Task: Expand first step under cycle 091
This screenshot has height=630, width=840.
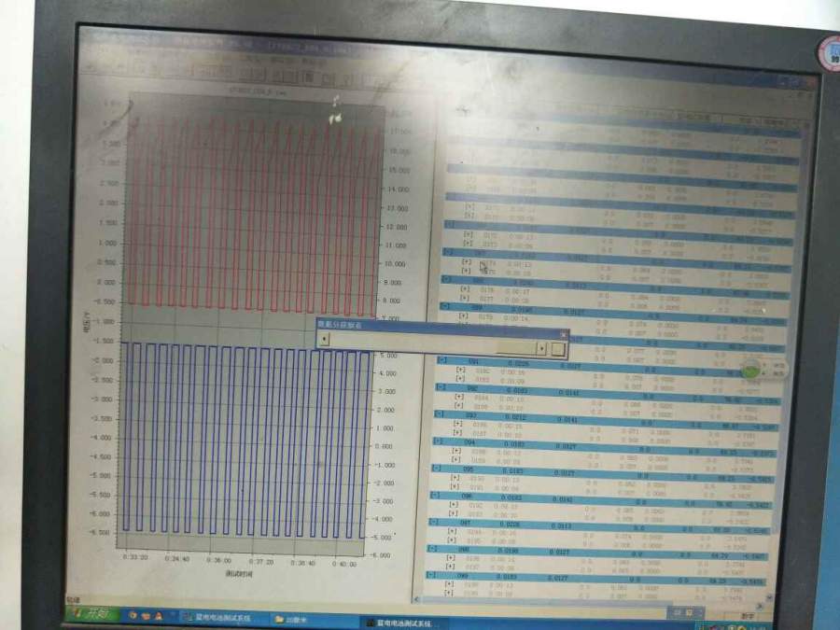Action: point(460,369)
